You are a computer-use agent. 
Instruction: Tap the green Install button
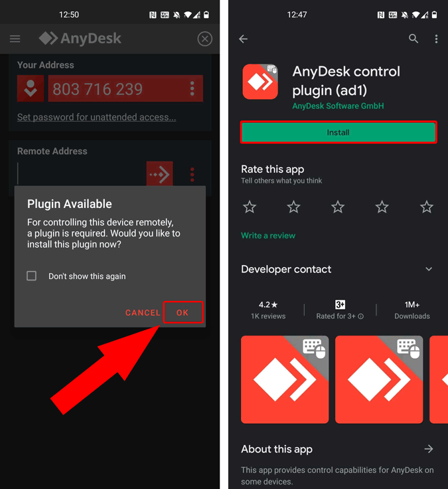click(x=338, y=132)
